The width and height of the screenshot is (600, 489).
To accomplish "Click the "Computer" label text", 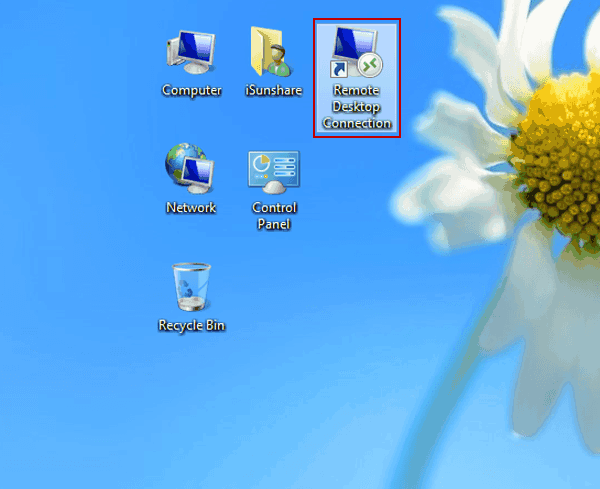I will click(x=192, y=91).
